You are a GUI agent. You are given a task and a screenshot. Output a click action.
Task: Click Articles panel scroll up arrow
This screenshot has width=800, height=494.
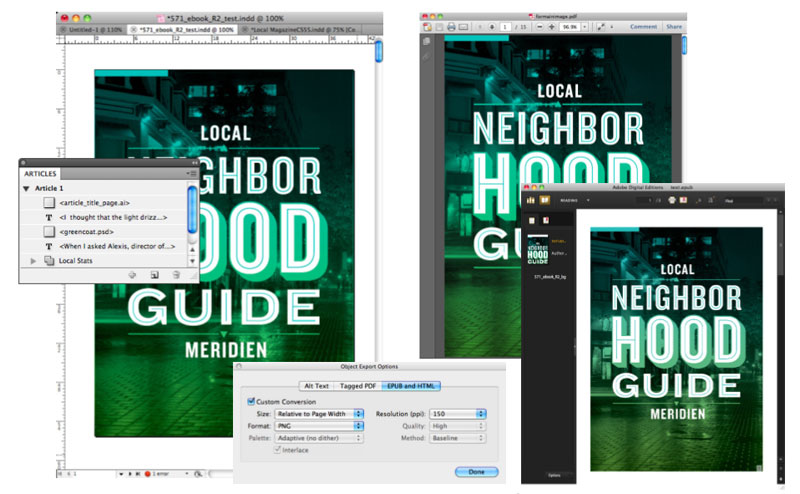[192, 250]
